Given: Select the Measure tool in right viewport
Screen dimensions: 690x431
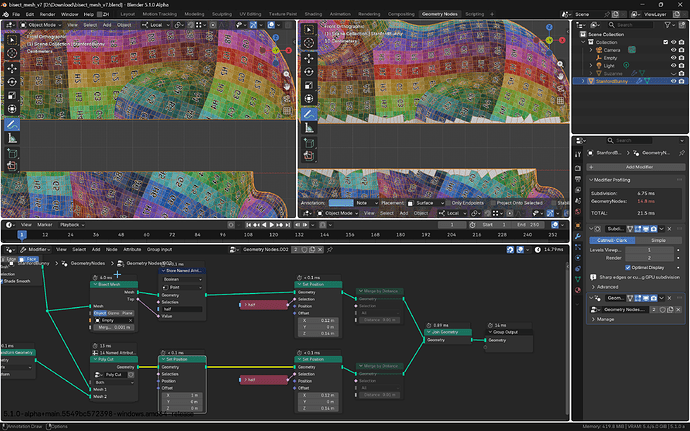Looking at the screenshot, I should click(309, 128).
